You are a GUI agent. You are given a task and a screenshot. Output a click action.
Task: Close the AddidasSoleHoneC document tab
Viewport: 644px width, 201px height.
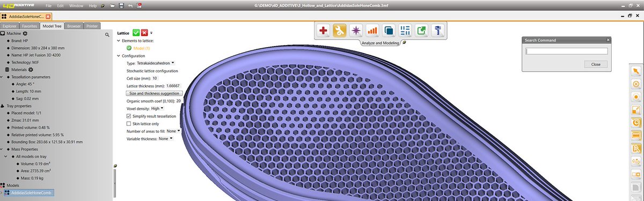coord(48,17)
